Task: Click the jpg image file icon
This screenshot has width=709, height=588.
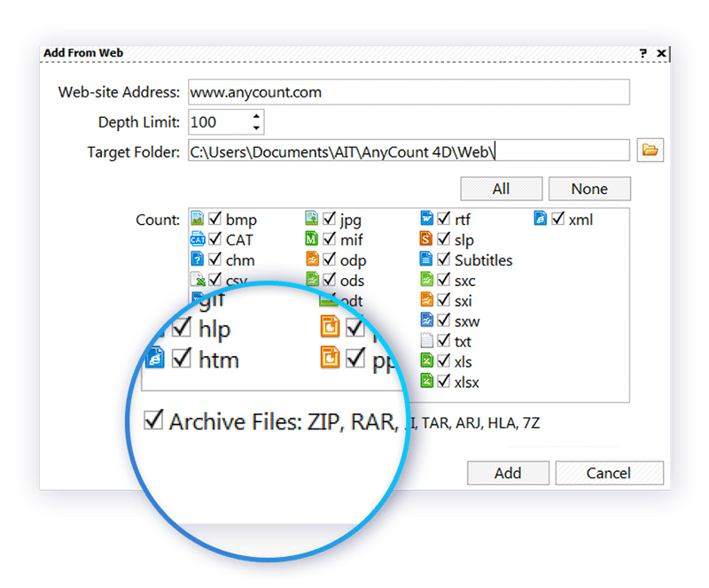Action: [x=312, y=219]
